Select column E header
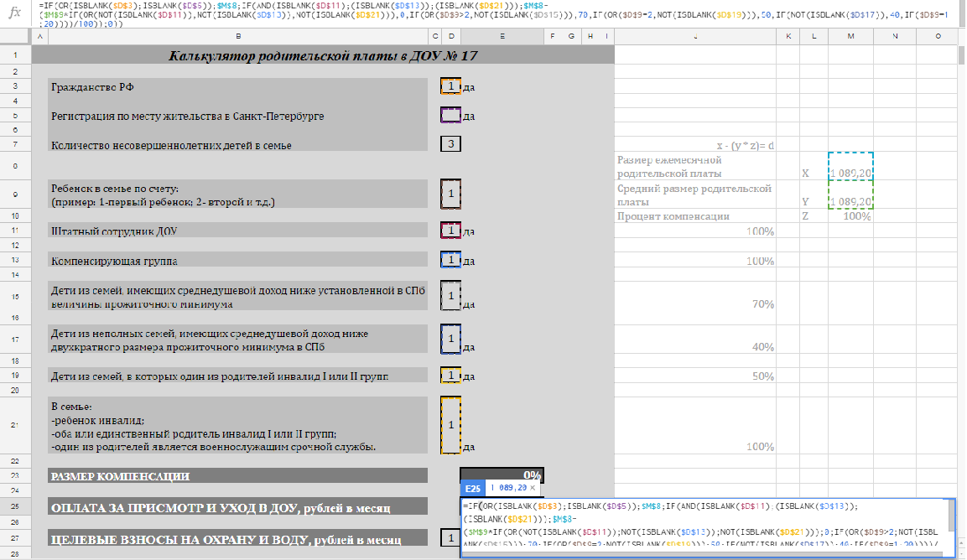Viewport: 967px width, 560px height. [x=502, y=36]
